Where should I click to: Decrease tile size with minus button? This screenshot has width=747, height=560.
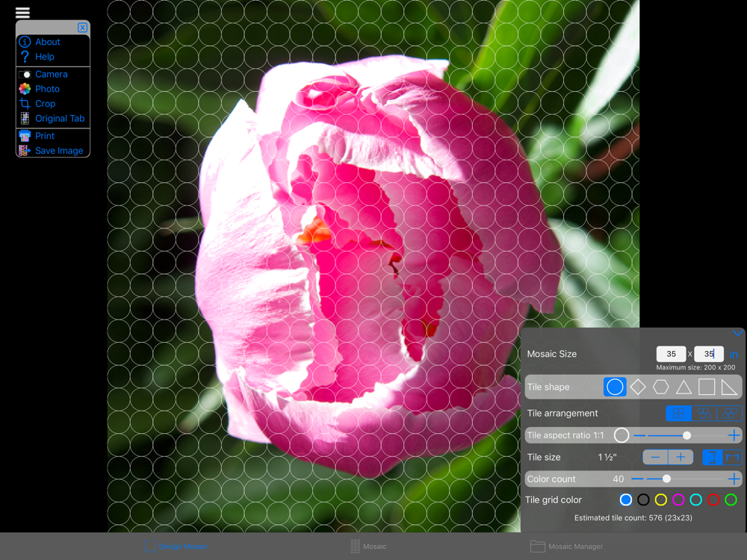click(x=656, y=457)
